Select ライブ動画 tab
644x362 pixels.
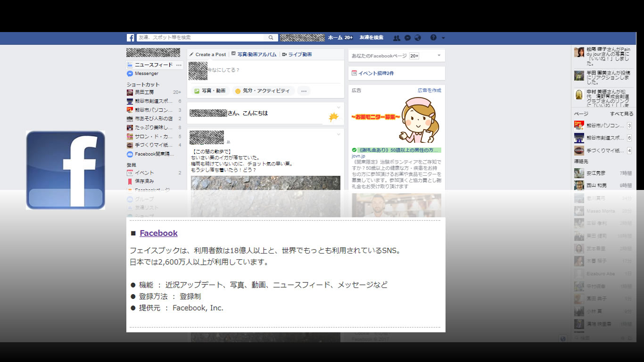coord(297,55)
